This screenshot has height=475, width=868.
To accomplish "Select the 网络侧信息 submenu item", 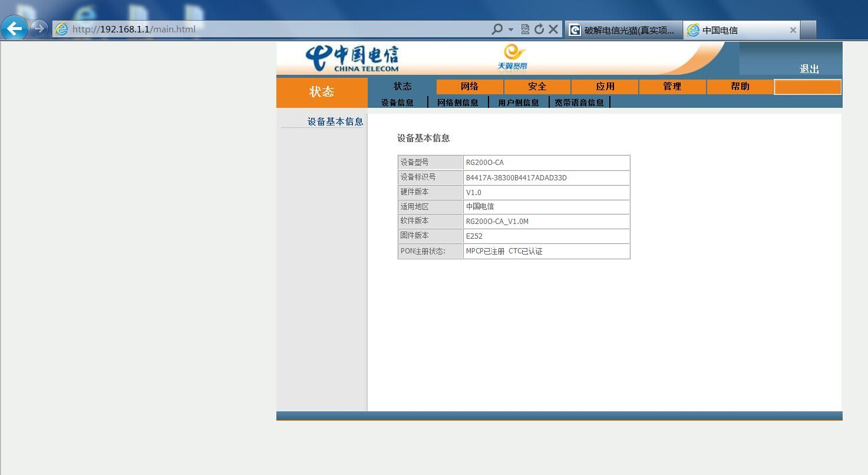I will 458,103.
